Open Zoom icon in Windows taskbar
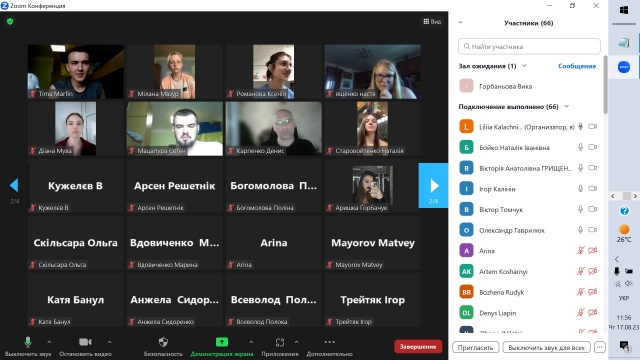This screenshot has height=360, width=640. [x=624, y=67]
